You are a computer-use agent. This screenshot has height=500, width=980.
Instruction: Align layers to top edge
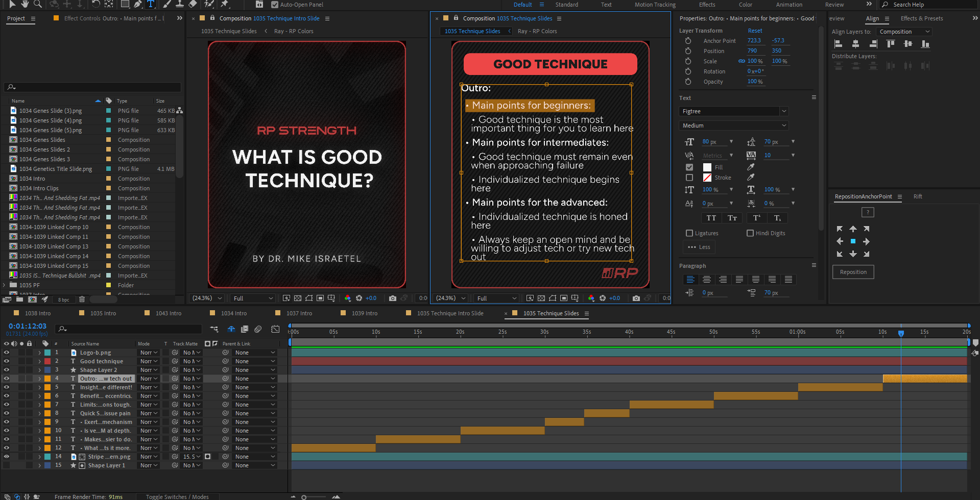pyautogui.click(x=891, y=44)
